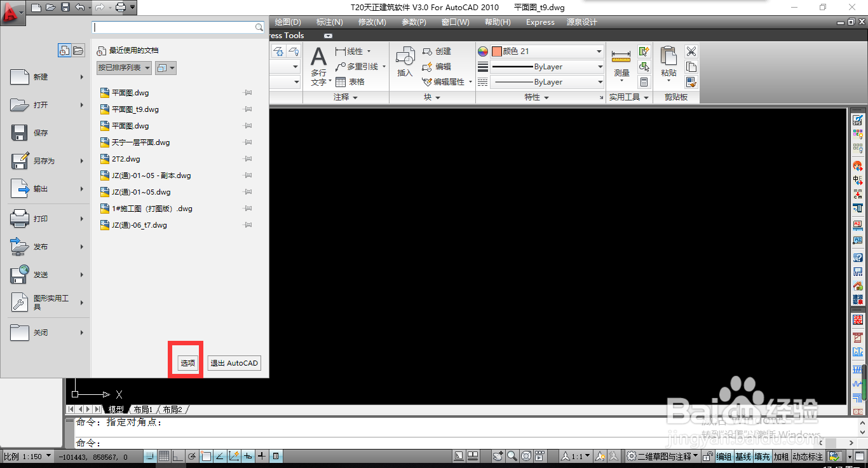Toggle Object Snap Tracking in status bar
The image size is (868, 468).
[220, 457]
